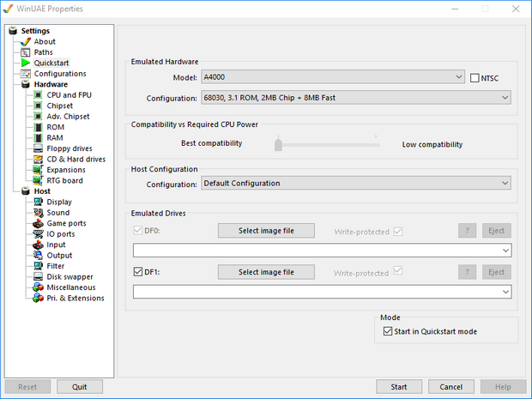Click the Reset button
532x399 pixels.
tap(27, 387)
